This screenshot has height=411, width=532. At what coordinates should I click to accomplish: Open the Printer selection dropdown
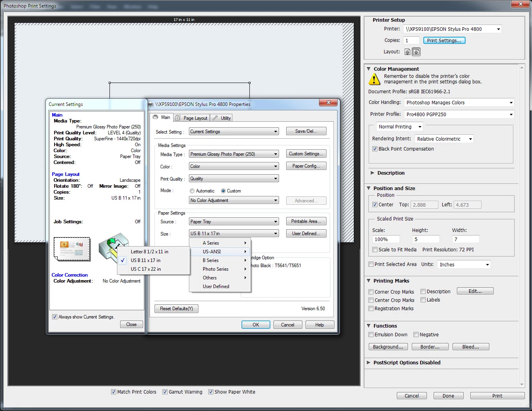tap(453, 29)
